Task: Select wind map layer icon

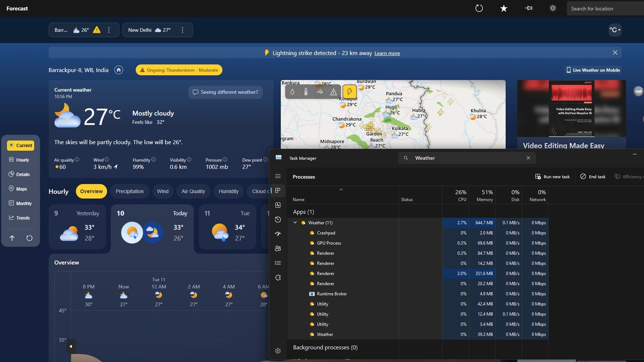Action: tap(320, 92)
